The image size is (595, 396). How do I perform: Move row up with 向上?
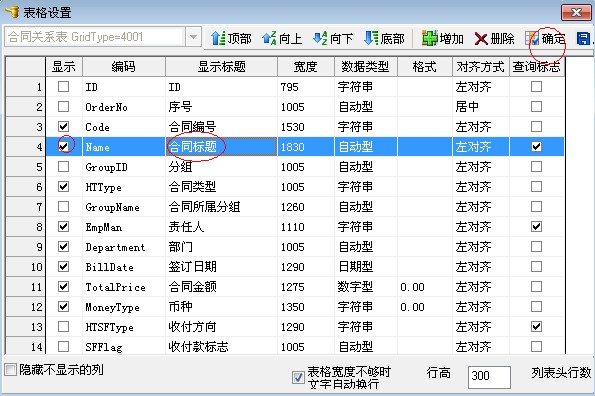click(x=282, y=38)
